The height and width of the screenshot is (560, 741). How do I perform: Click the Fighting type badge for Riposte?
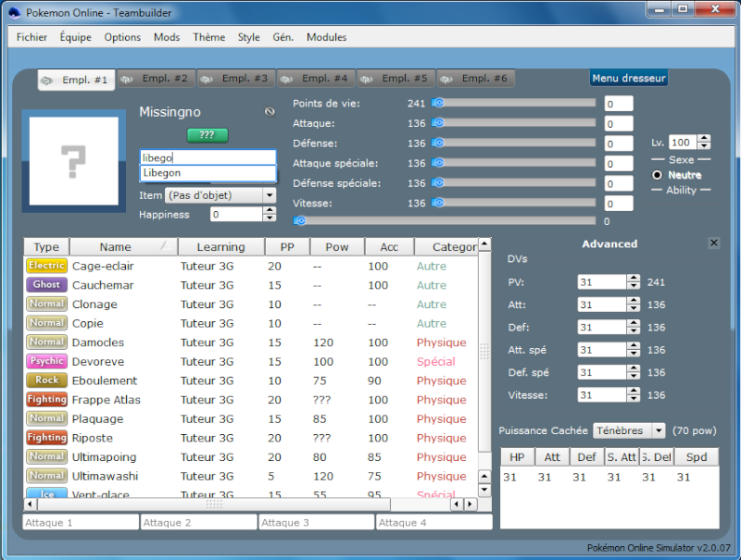[46, 438]
